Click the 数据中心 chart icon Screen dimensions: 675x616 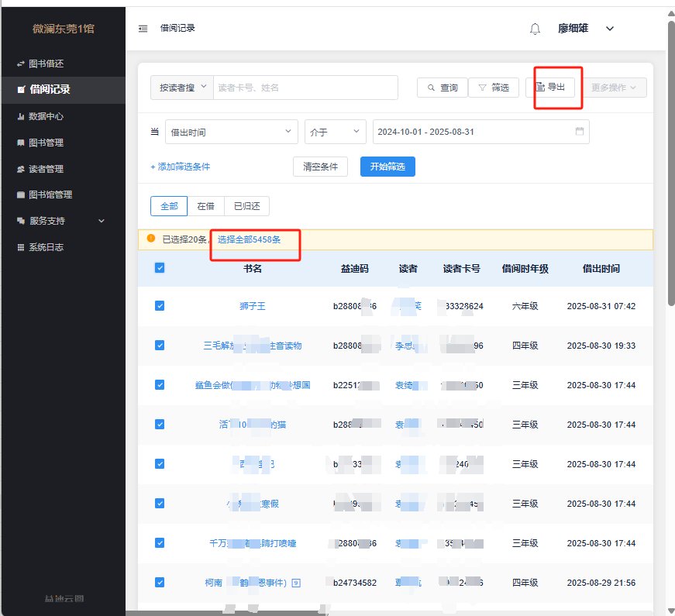21,116
